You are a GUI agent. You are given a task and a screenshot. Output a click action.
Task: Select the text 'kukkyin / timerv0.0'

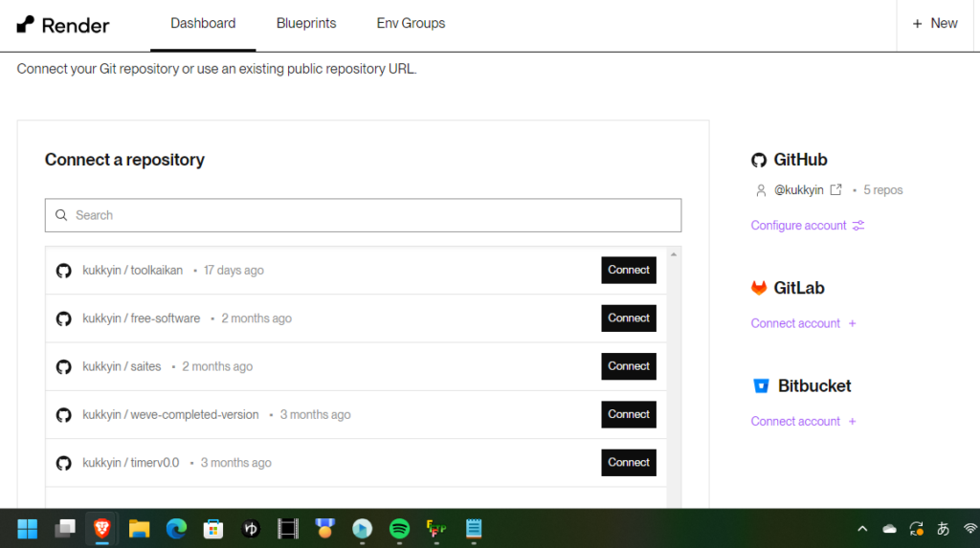click(130, 462)
